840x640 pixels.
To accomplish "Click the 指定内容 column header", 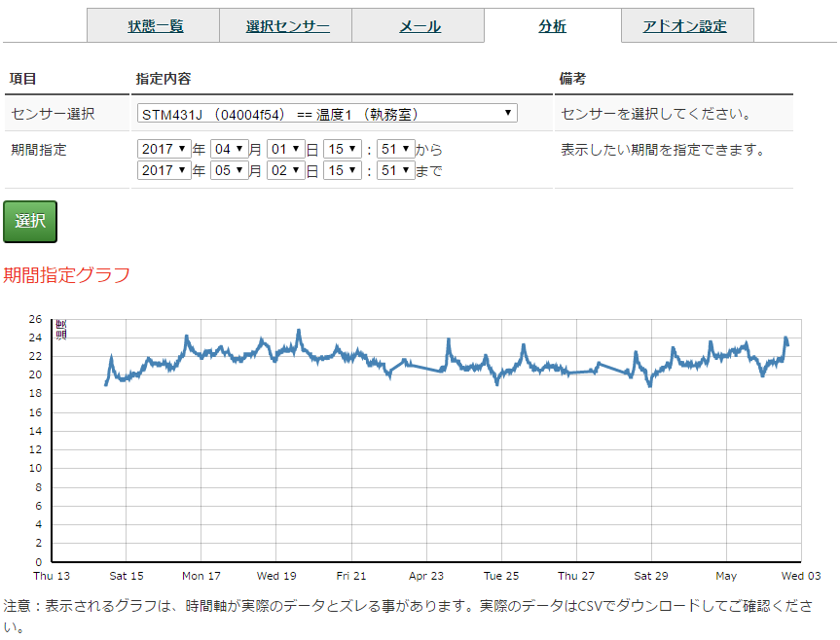I will tap(164, 79).
